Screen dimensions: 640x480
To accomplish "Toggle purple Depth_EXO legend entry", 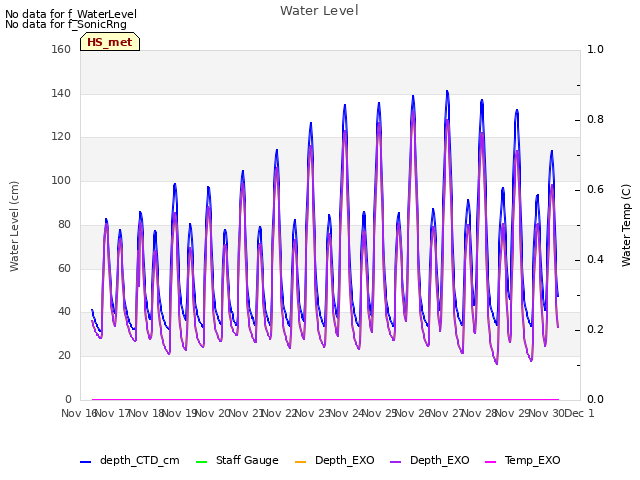I will point(430,460).
